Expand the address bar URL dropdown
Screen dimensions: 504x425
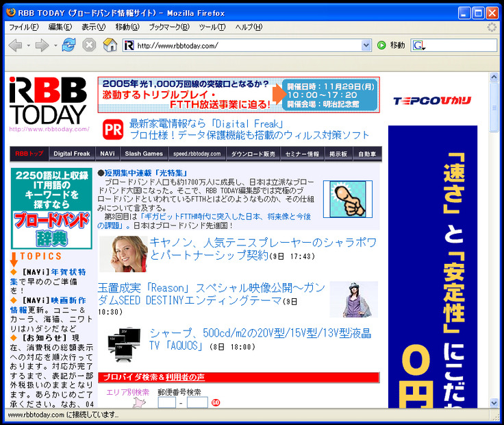click(366, 45)
